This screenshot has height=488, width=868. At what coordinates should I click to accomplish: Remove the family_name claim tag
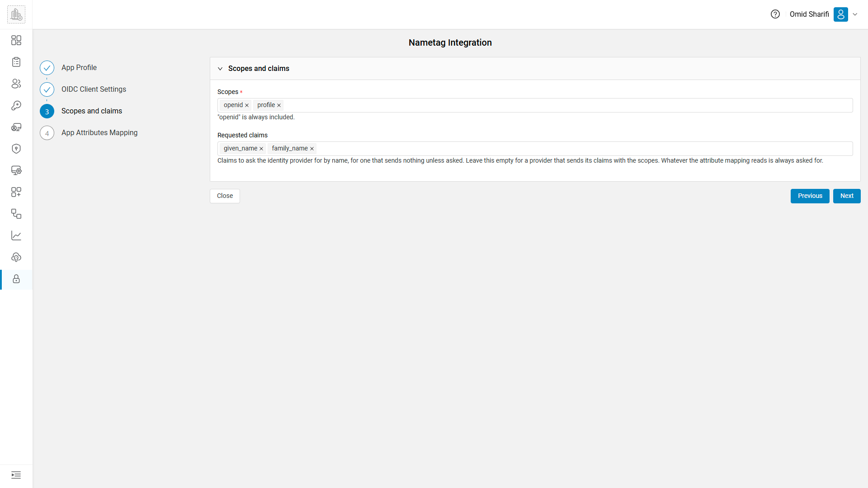click(312, 149)
